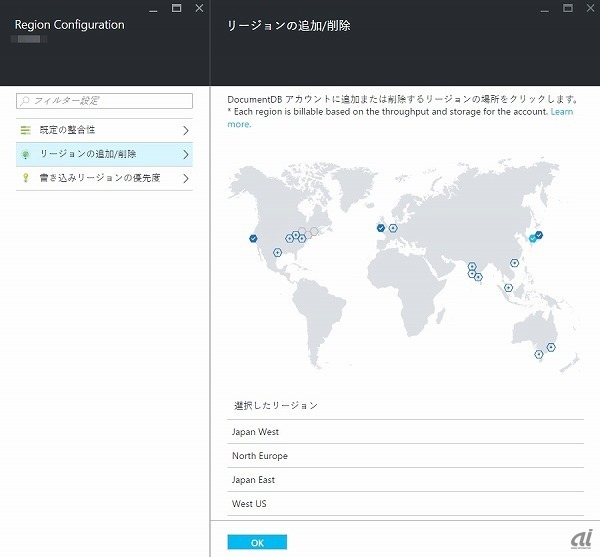
Task: Open the 書き込みリージョンの優先度 menu item
Action: pyautogui.click(x=98, y=178)
